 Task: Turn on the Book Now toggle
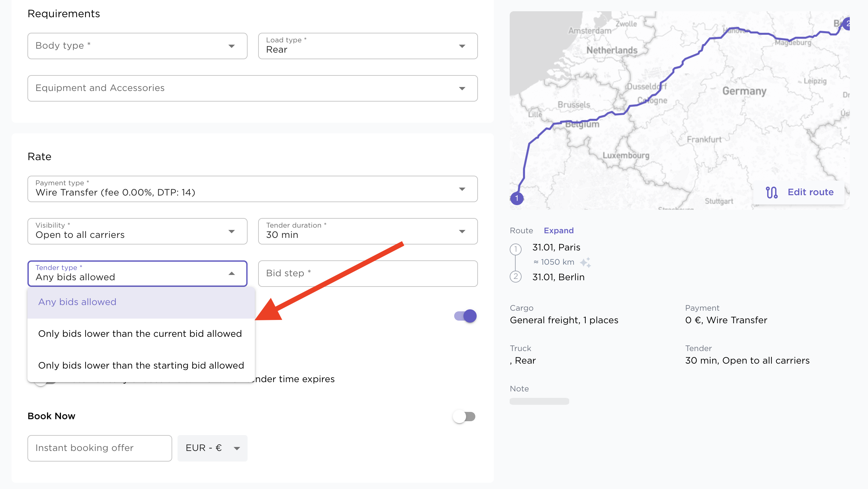tap(464, 417)
